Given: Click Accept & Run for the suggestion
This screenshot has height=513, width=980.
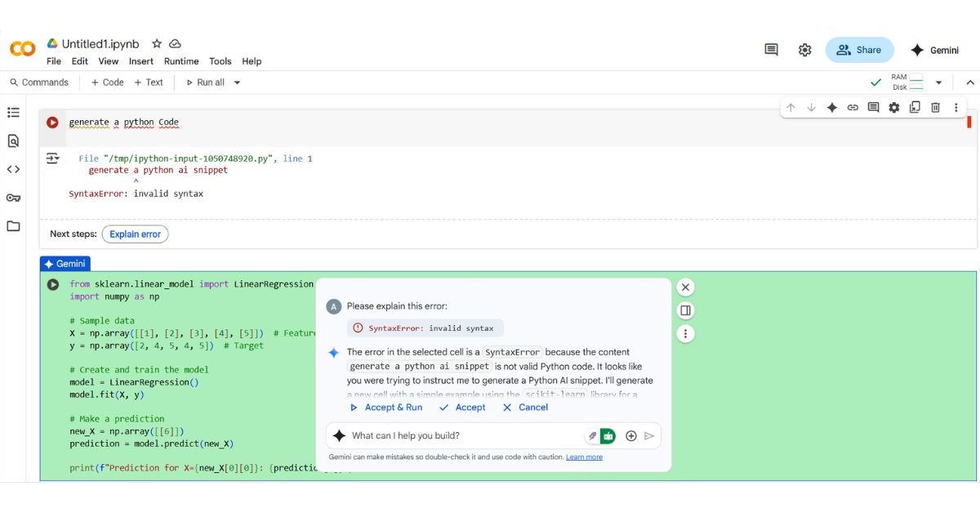Looking at the screenshot, I should click(x=385, y=407).
